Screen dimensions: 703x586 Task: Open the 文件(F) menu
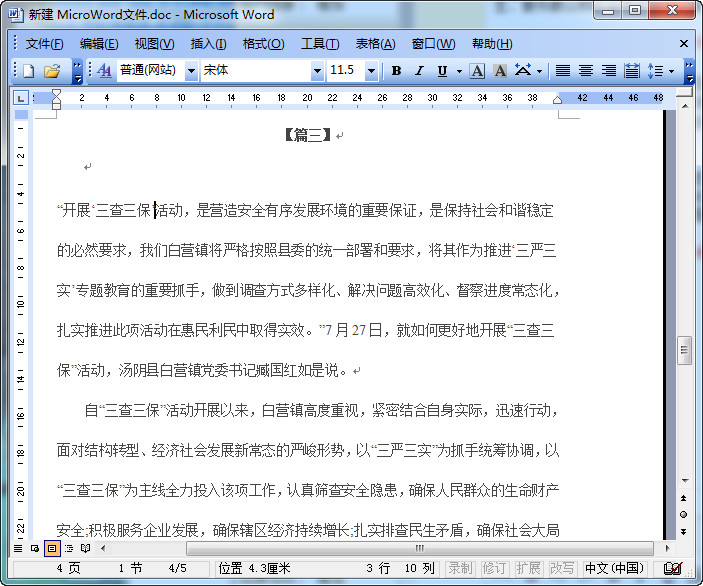pyautogui.click(x=44, y=44)
